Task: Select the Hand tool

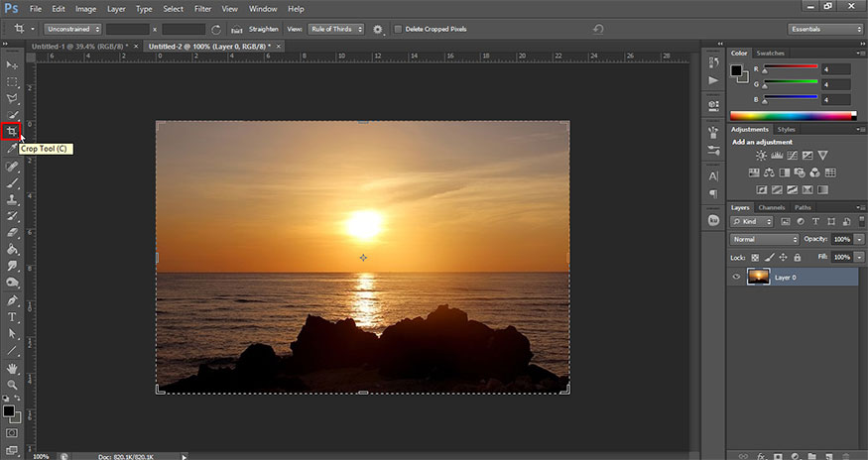Action: (x=12, y=368)
